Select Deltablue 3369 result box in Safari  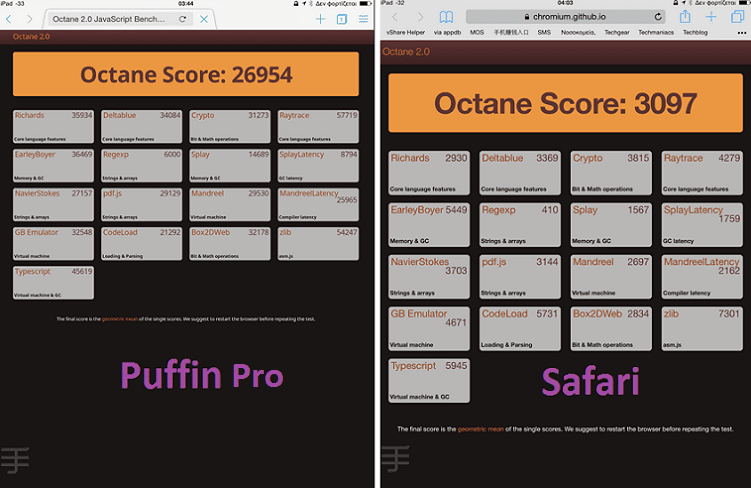(520, 173)
